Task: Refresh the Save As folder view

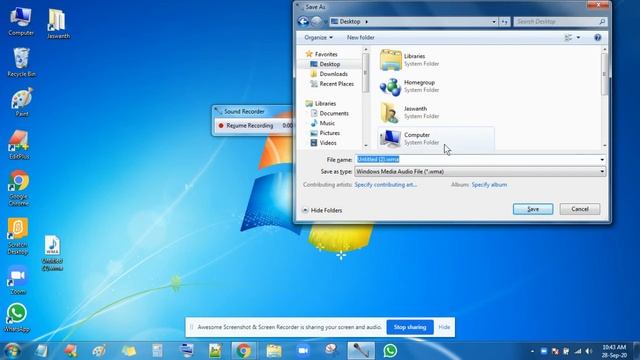Action: 504,22
